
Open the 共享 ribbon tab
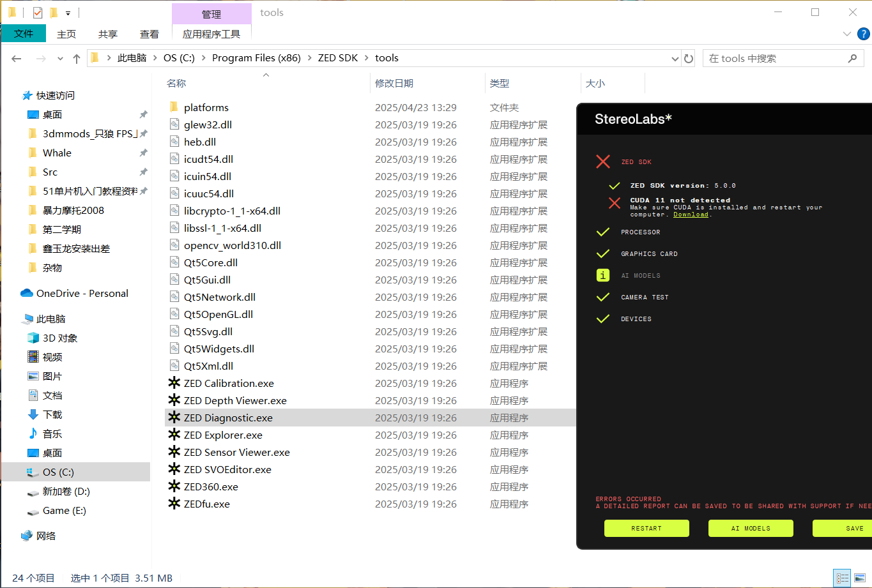coord(108,34)
